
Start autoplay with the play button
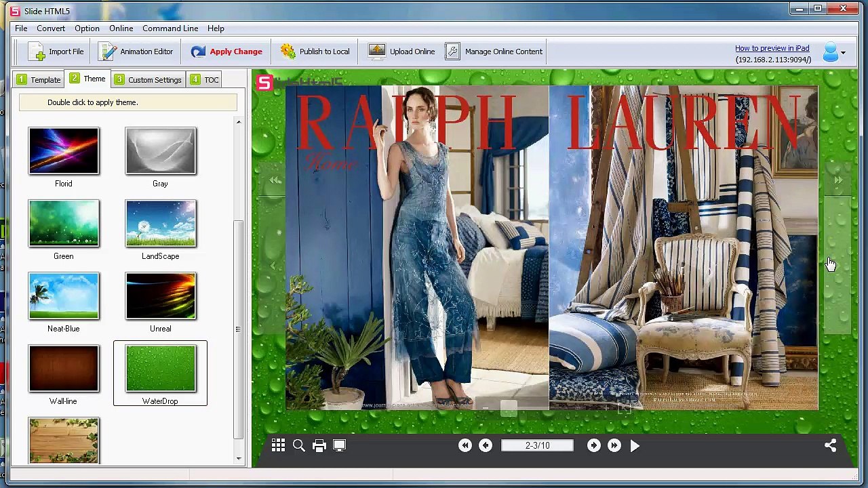coord(635,445)
